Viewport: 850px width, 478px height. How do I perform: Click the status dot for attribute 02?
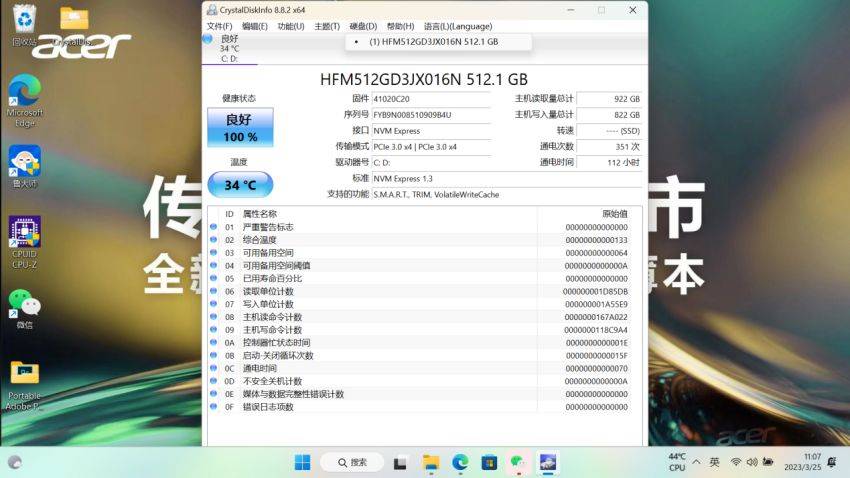point(214,240)
